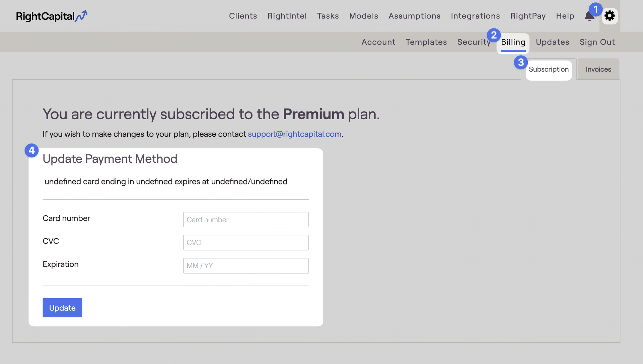Go to RightCapital logo home
643x364 pixels.
52,16
